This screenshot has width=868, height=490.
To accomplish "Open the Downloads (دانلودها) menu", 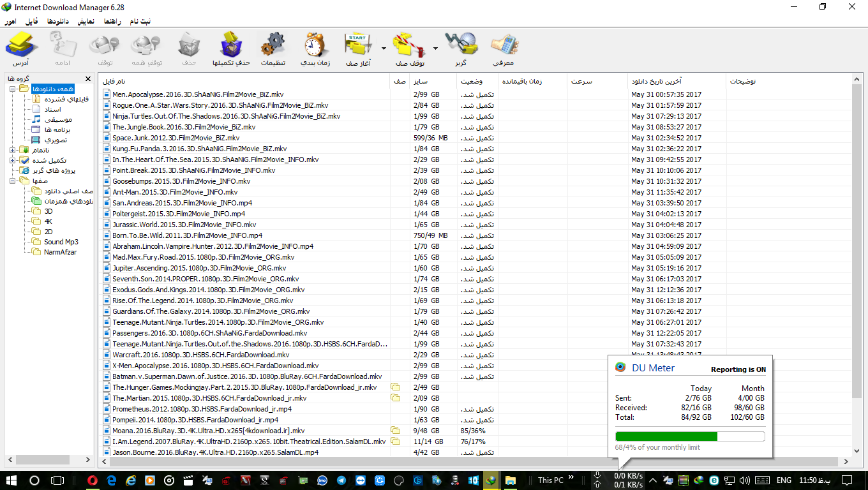I will (57, 21).
